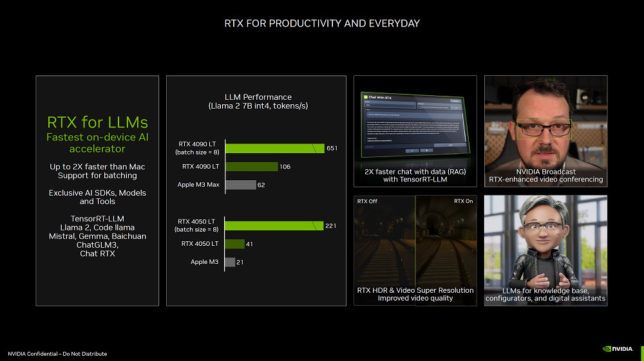Click the NVIDIA logo in the corner
The height and width of the screenshot is (361, 644).
tap(618, 349)
